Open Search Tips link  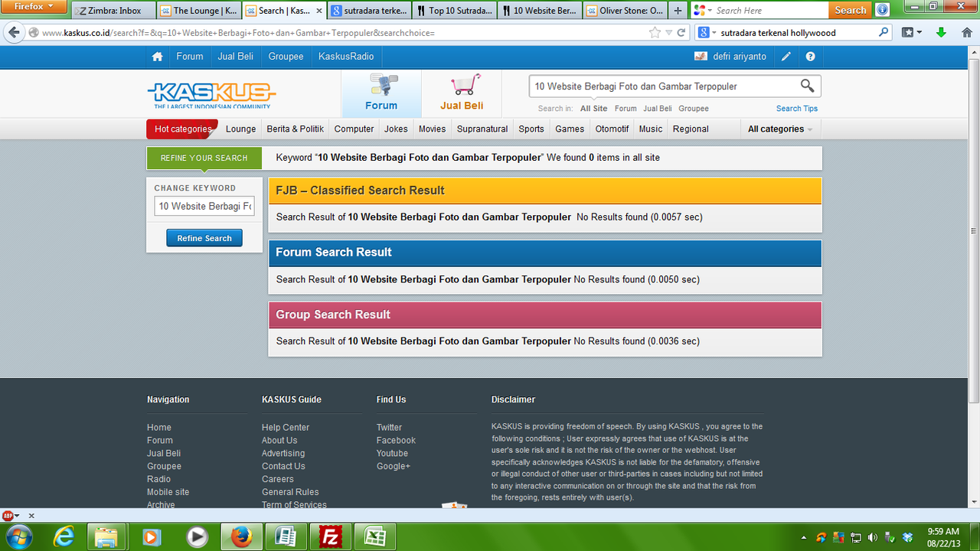797,109
